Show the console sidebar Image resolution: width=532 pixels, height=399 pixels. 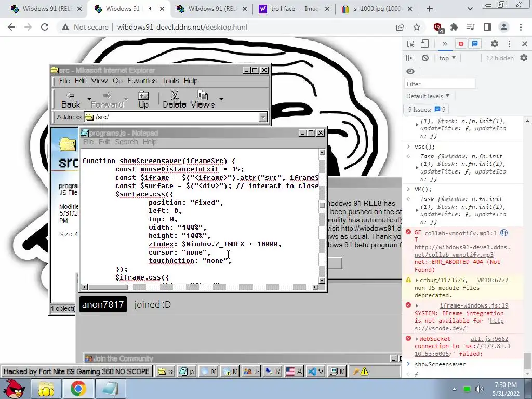tap(410, 58)
